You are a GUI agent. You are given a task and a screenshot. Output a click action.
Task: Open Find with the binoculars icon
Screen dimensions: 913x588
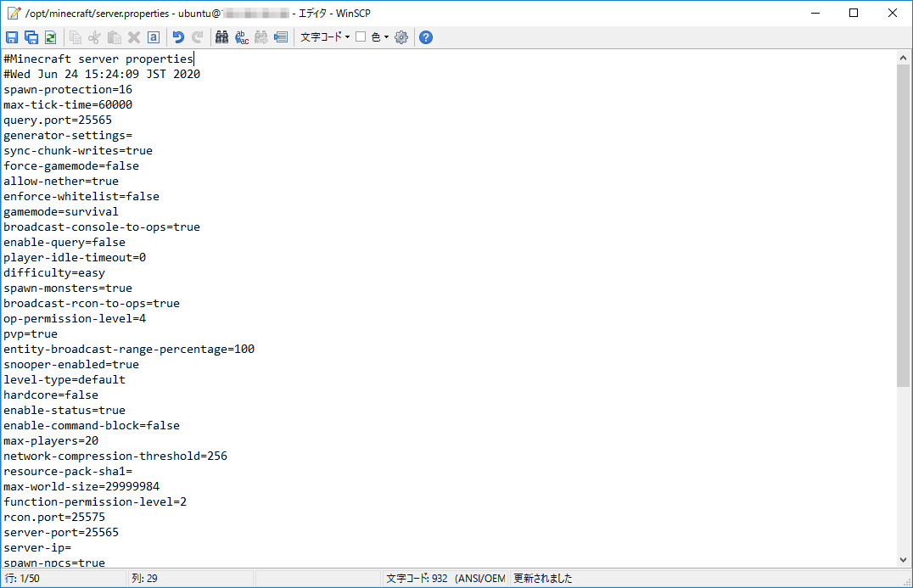221,37
